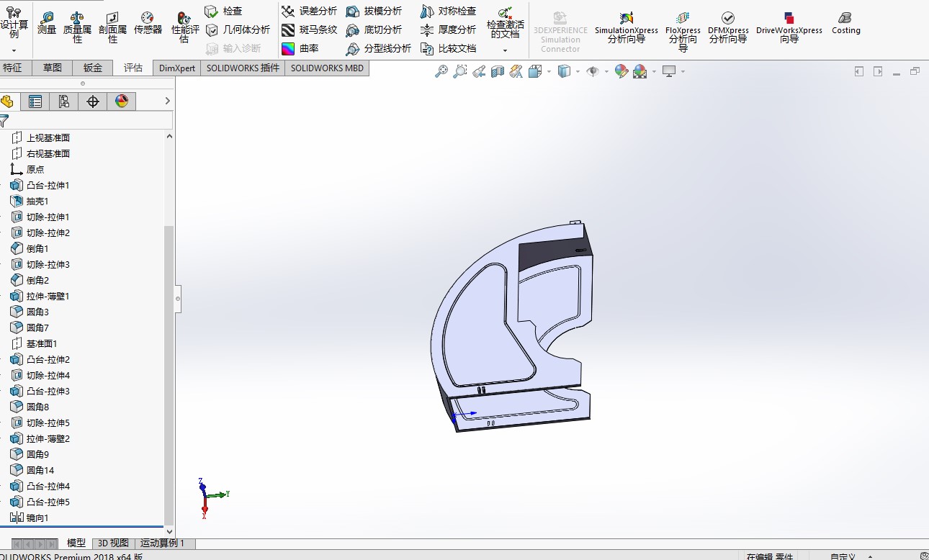Open the 运动算例 1 bottom tab
This screenshot has height=560, width=929.
pyautogui.click(x=162, y=543)
